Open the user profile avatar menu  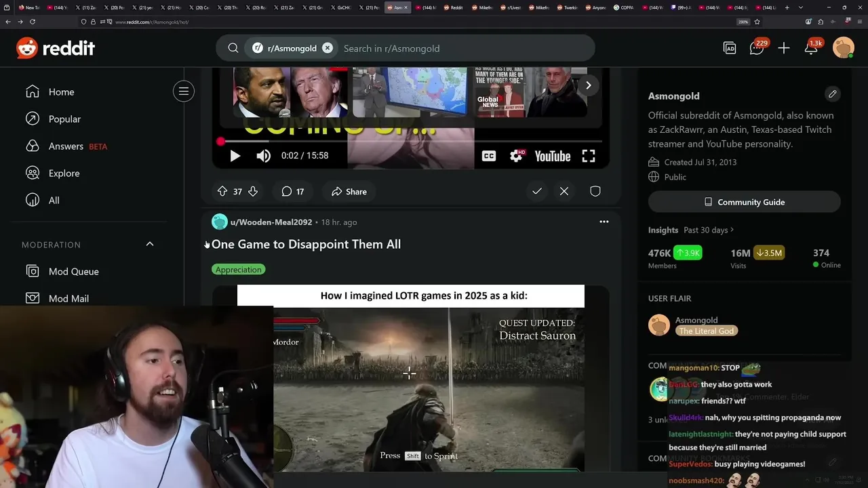(x=844, y=48)
